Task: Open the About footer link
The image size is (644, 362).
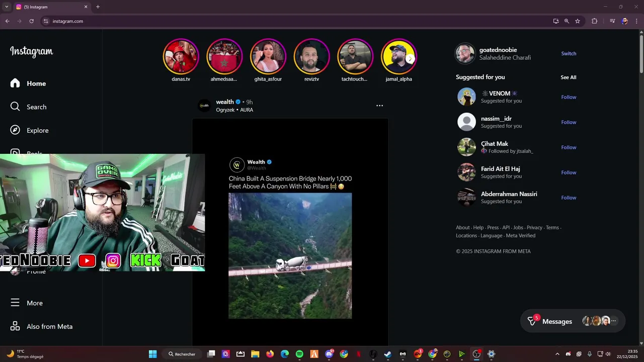Action: pos(462,227)
